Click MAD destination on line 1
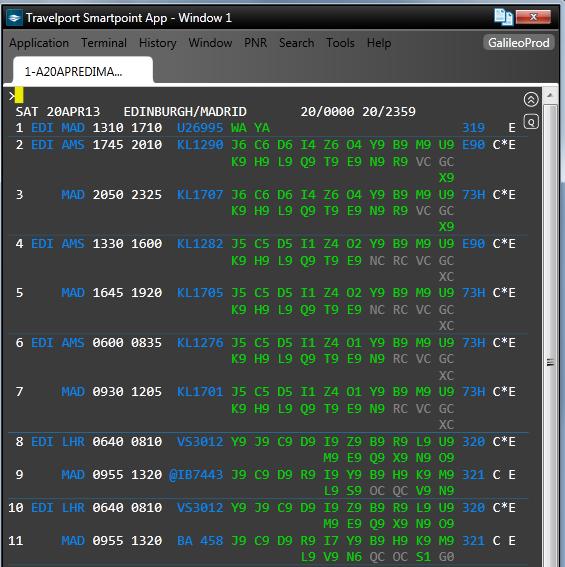Viewport: 565px width, 567px height. pos(73,128)
